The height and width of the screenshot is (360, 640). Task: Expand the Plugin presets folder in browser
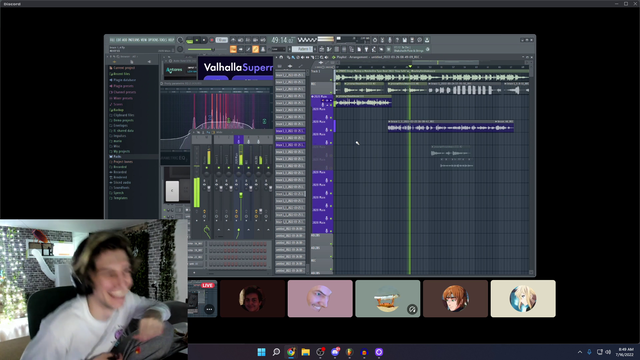tap(122, 86)
